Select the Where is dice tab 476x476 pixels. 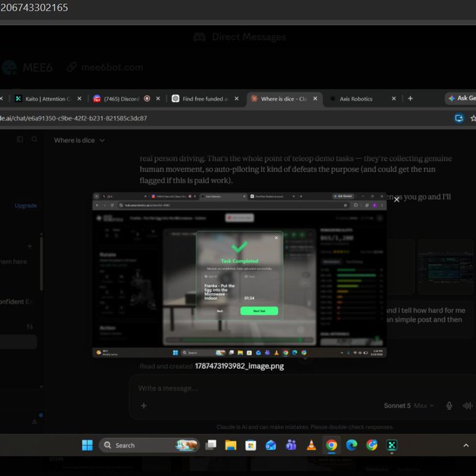coord(283,99)
